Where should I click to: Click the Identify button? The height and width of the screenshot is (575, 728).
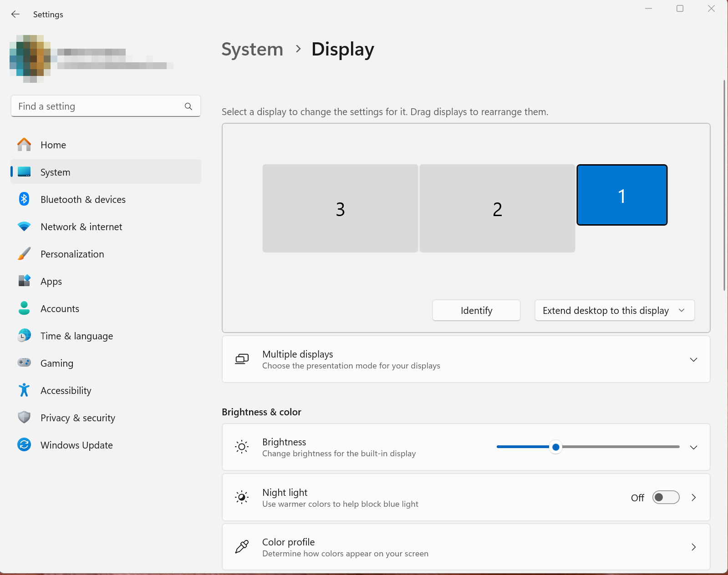[x=476, y=310]
